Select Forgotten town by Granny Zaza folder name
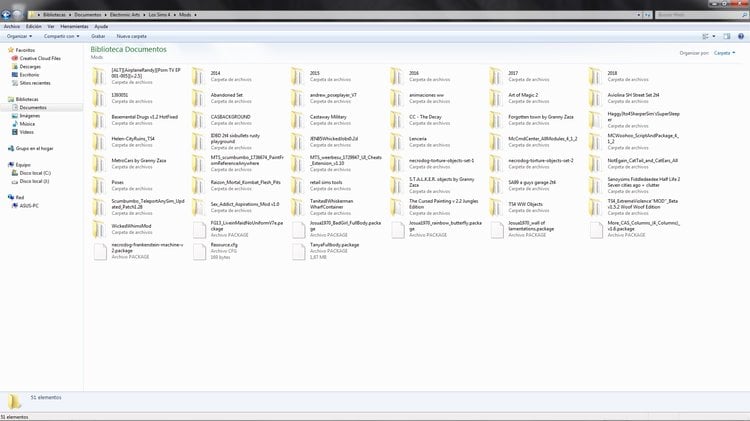750x421 pixels. (x=540, y=117)
